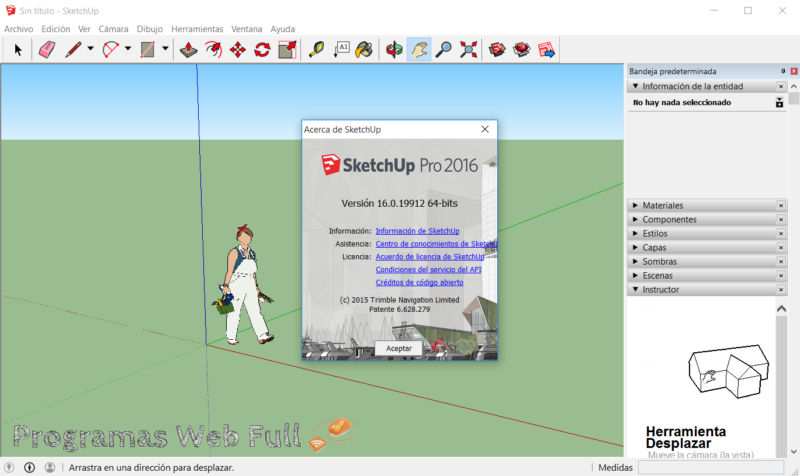Open Créditos de código abierto link
Image resolution: width=800 pixels, height=476 pixels.
pos(419,282)
